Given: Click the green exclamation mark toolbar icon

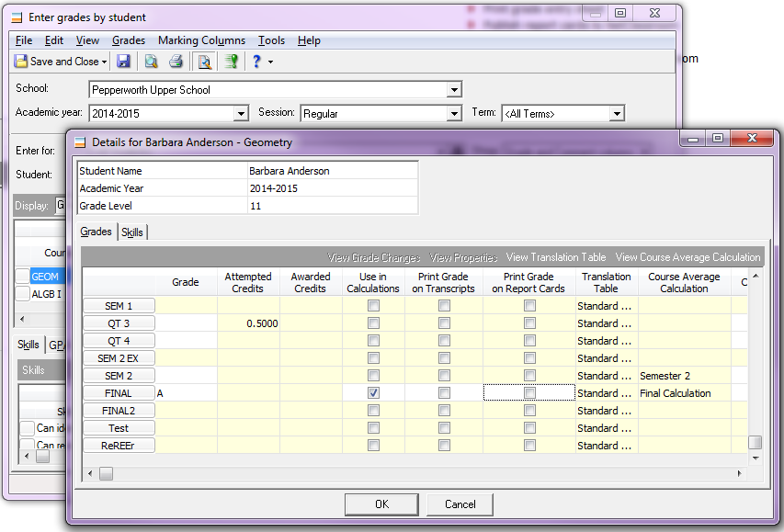Looking at the screenshot, I should (x=231, y=61).
